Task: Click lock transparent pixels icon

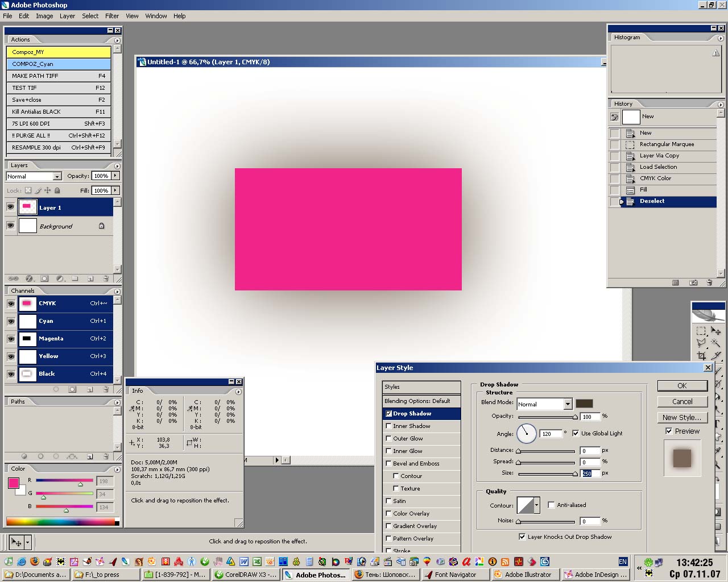Action: (x=28, y=190)
